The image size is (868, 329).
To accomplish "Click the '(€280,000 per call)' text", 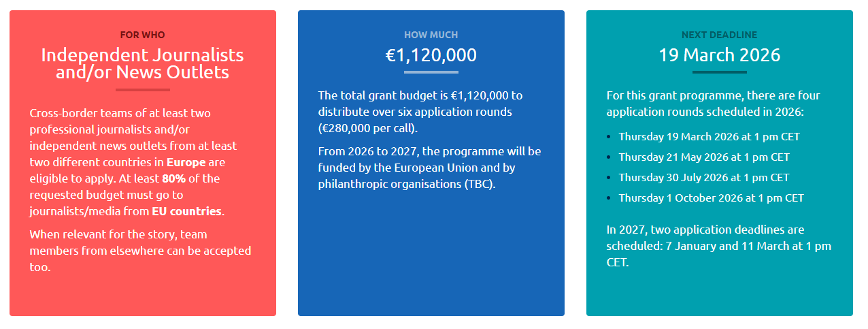I will click(x=368, y=128).
